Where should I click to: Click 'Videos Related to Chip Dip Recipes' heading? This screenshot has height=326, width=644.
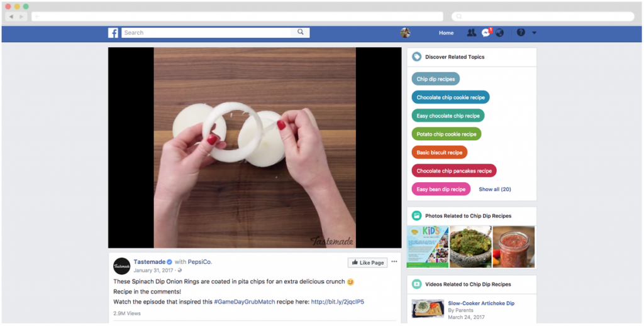(x=468, y=284)
